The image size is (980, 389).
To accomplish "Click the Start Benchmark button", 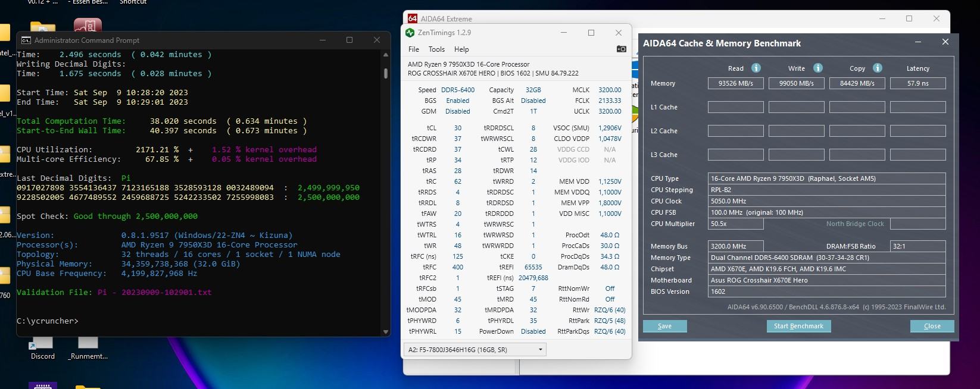I will tap(798, 326).
